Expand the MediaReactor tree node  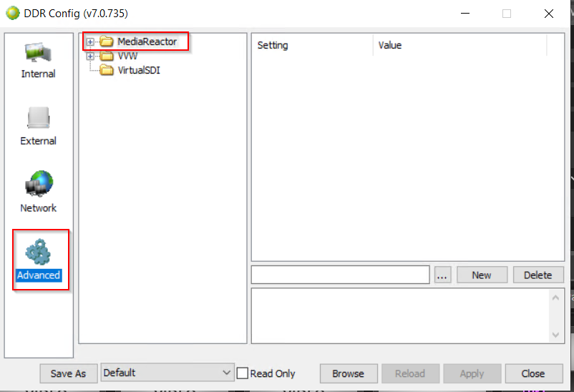pyautogui.click(x=90, y=41)
